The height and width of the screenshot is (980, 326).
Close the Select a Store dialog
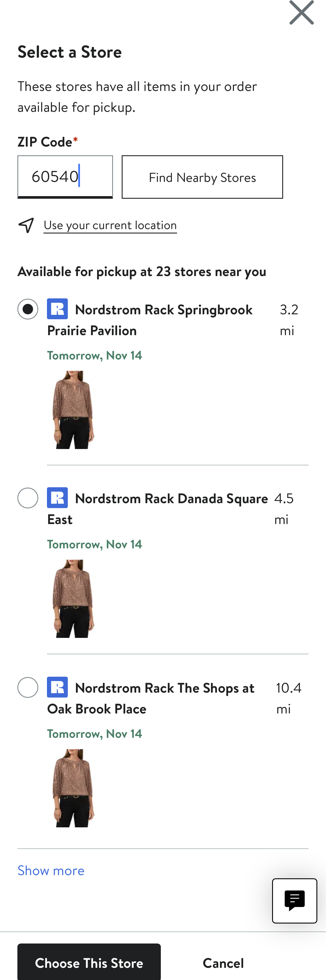pyautogui.click(x=302, y=12)
